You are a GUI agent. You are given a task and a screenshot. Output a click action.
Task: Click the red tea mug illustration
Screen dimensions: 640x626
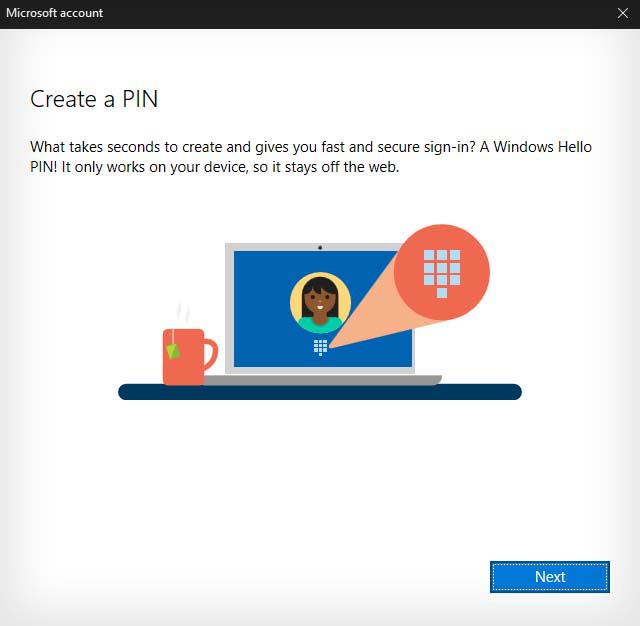pos(189,356)
